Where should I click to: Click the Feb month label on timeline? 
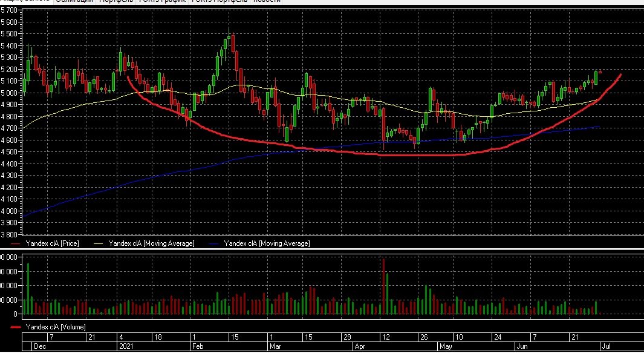[x=198, y=346]
